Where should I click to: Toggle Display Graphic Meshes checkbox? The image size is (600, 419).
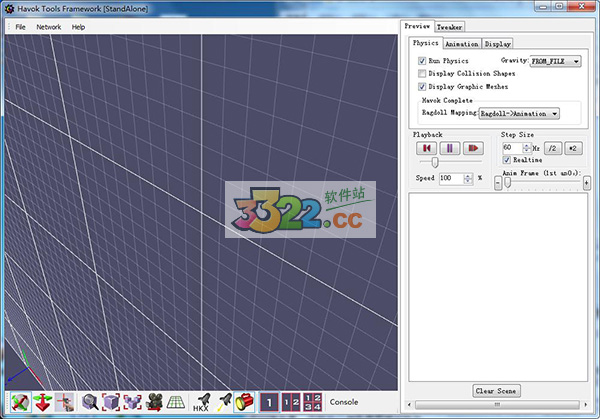[x=422, y=86]
